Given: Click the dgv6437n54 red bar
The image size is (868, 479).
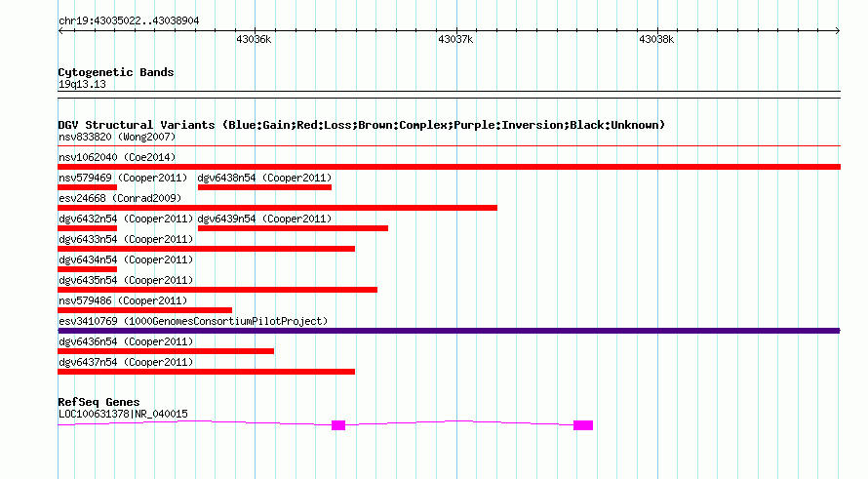Looking at the screenshot, I should tap(206, 372).
